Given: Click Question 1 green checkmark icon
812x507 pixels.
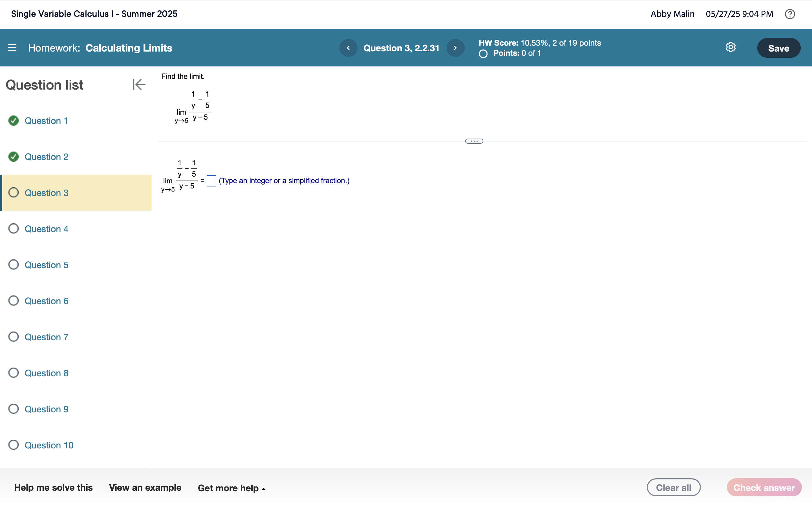Looking at the screenshot, I should coord(14,121).
